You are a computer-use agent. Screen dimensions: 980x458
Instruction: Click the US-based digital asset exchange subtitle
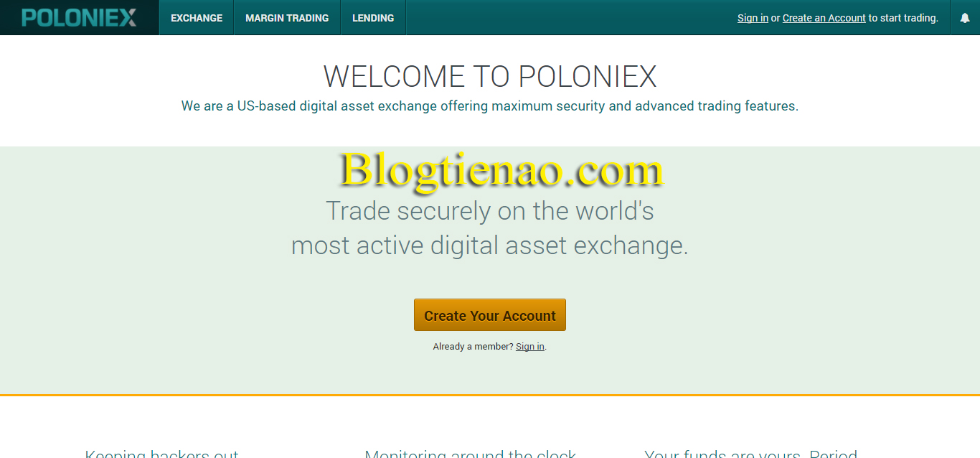coord(490,106)
